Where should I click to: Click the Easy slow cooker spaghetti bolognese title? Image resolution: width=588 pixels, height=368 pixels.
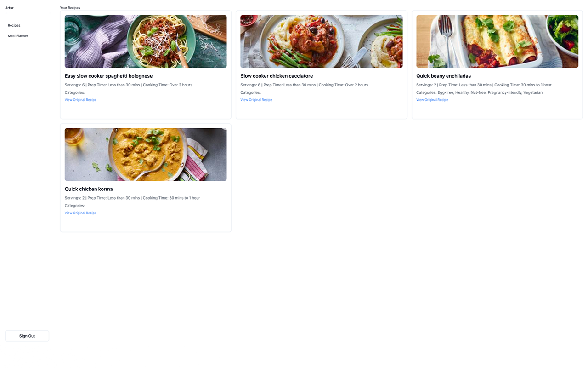pyautogui.click(x=108, y=76)
